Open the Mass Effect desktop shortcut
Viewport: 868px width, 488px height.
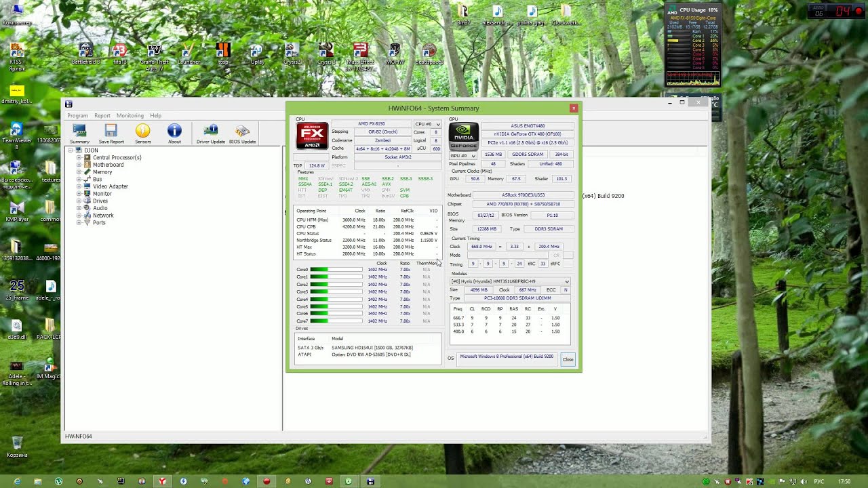(x=360, y=56)
